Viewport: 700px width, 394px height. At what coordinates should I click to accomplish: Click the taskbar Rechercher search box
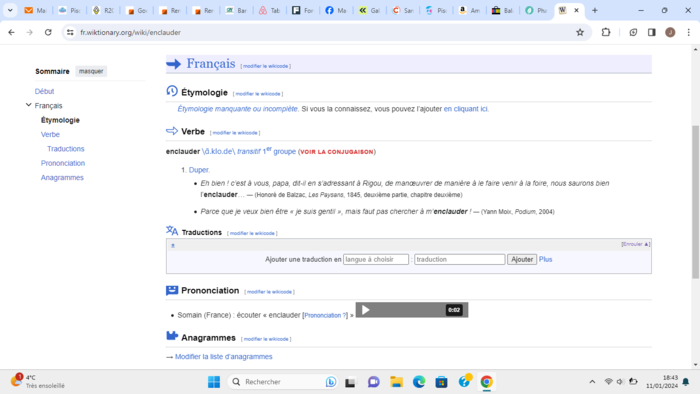click(x=283, y=382)
